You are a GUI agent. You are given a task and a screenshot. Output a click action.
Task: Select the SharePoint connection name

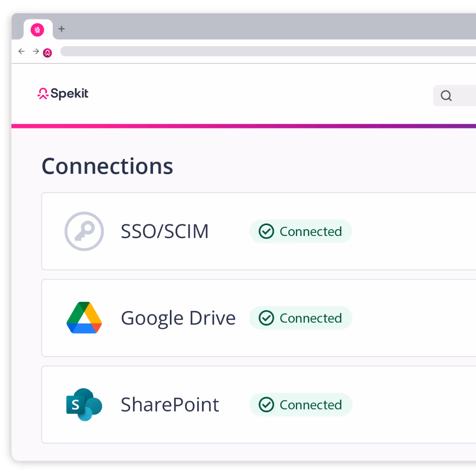(x=170, y=405)
